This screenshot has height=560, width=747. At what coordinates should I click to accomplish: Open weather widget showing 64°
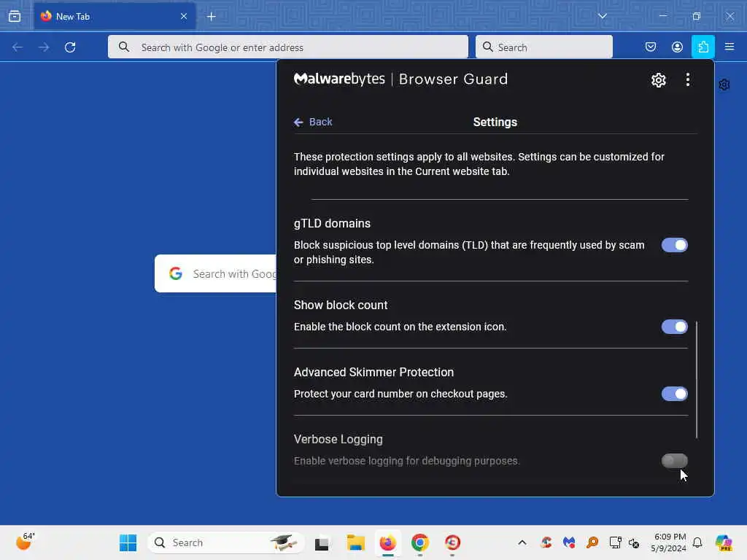(x=26, y=542)
